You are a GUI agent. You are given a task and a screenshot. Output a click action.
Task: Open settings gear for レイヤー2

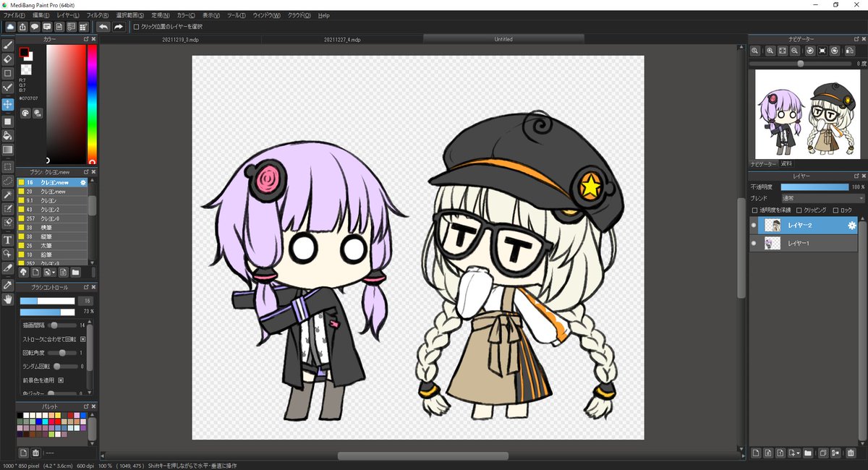coord(852,226)
